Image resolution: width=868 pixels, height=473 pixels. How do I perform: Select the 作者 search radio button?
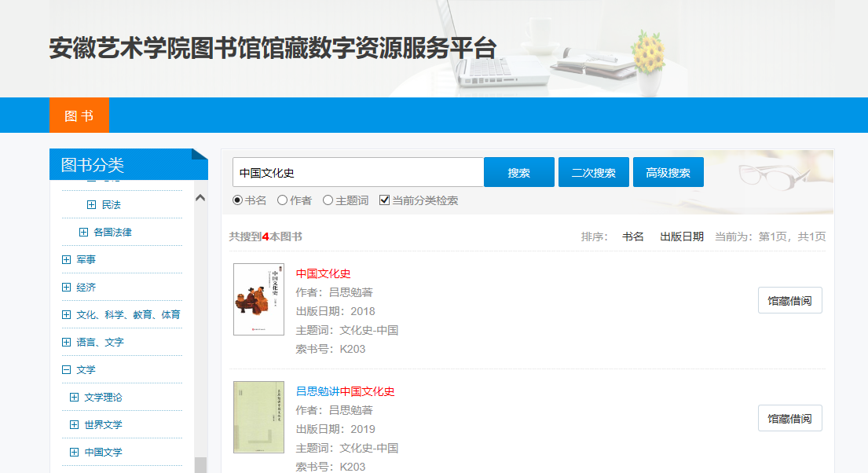click(x=283, y=200)
